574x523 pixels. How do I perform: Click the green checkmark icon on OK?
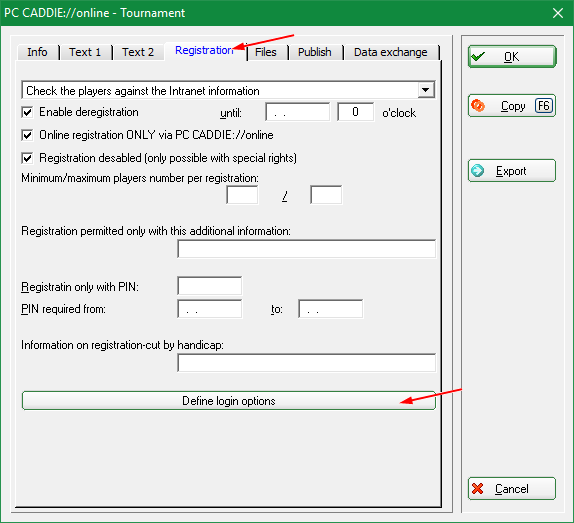(478, 57)
